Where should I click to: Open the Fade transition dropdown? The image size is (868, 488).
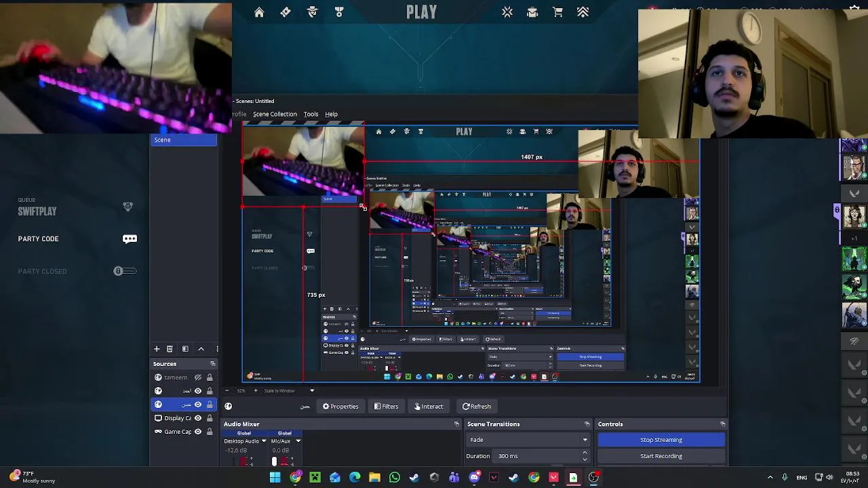[528, 440]
